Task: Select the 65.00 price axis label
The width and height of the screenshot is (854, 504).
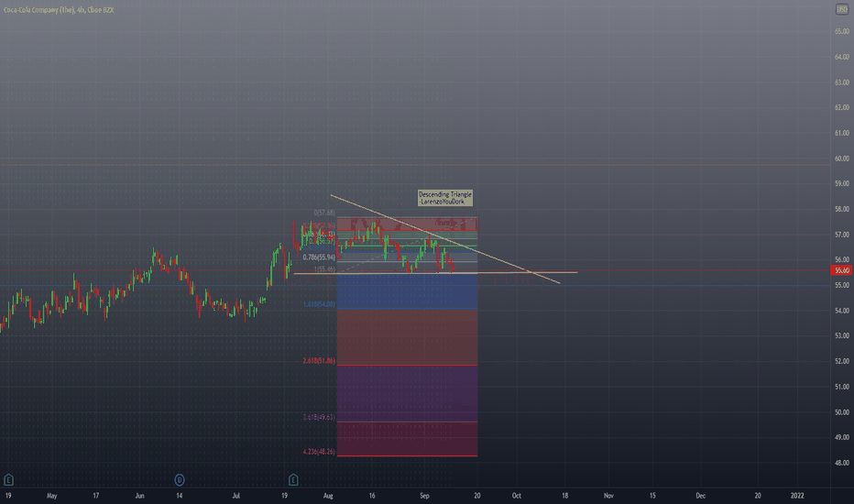Action: 841,31
